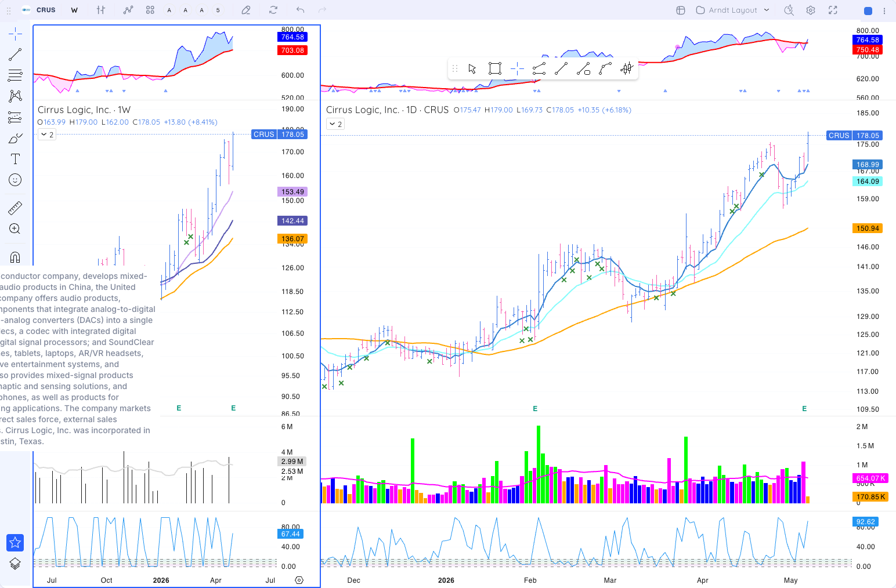Open the three-dot more menu top right

(x=884, y=10)
